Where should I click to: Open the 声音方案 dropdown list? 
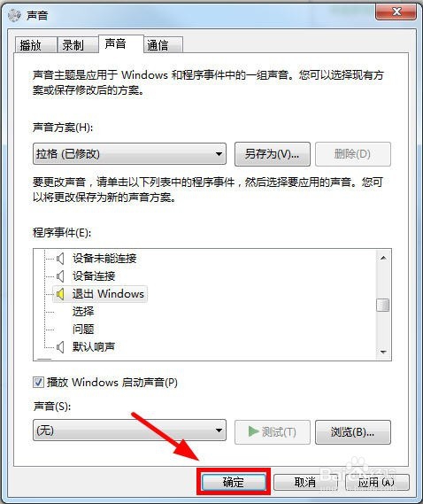click(129, 153)
